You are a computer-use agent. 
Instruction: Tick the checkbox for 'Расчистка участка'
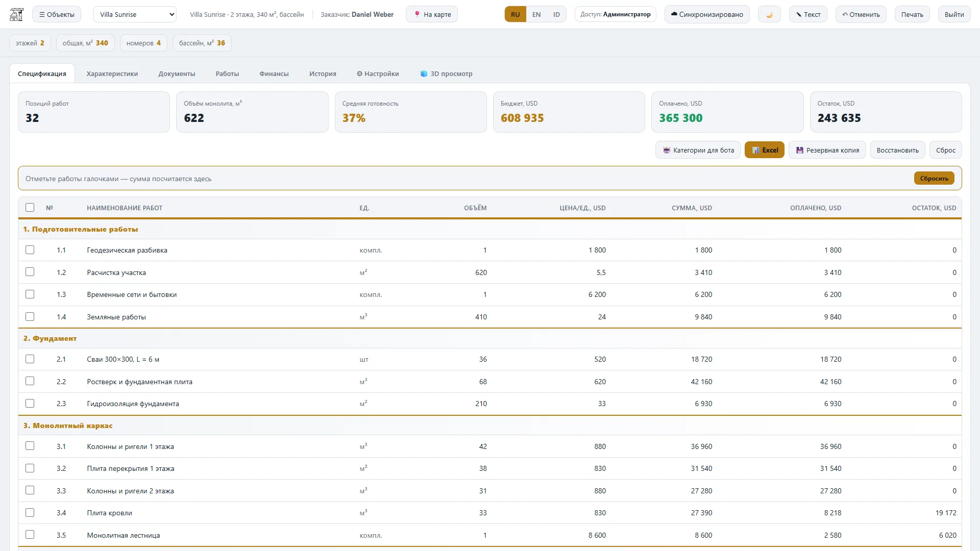[30, 272]
